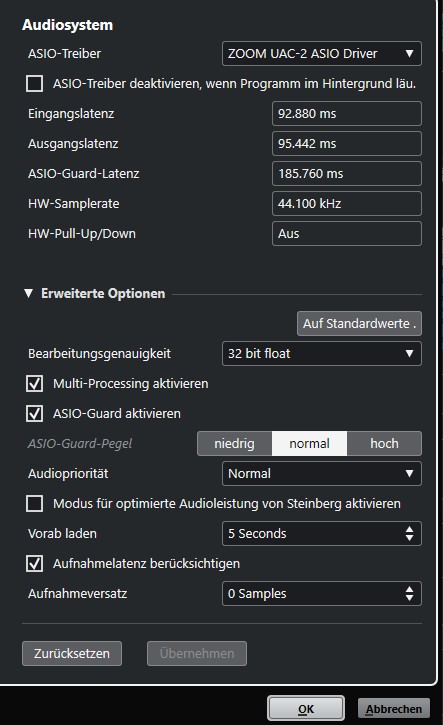The width and height of the screenshot is (443, 725).
Task: Click the Aufnahmeversatz stepper arrows
Action: point(409,594)
